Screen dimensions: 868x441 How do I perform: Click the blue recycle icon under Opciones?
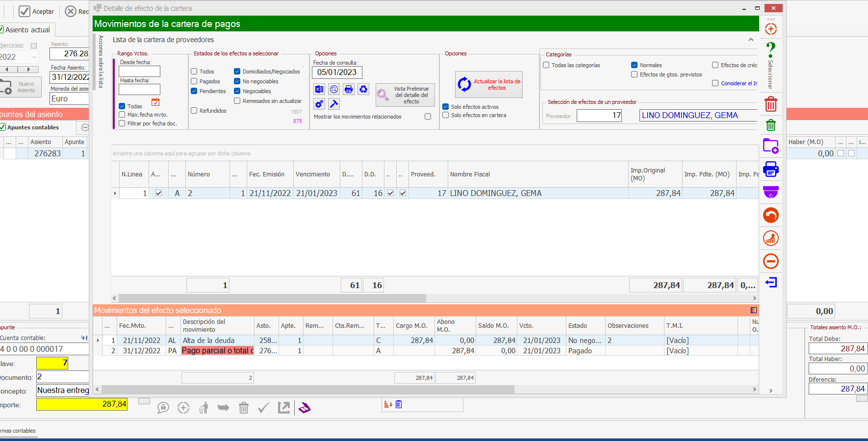coord(363,89)
